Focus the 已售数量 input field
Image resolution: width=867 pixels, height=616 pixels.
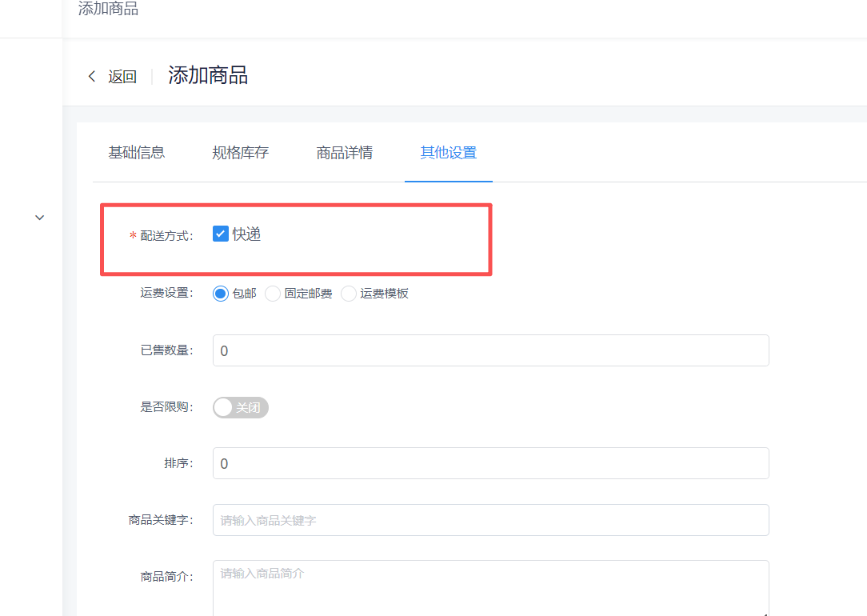tap(490, 350)
